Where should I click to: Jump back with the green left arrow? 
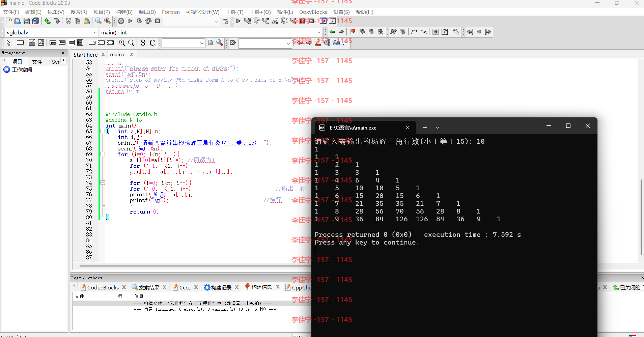(x=332, y=32)
